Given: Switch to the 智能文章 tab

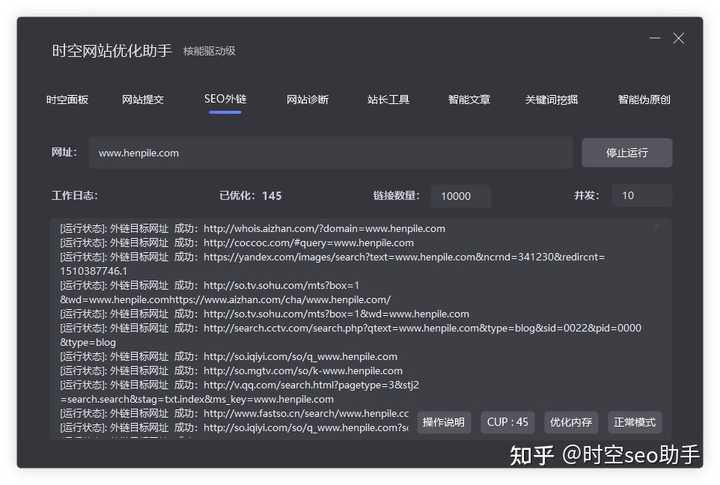Looking at the screenshot, I should pyautogui.click(x=469, y=99).
